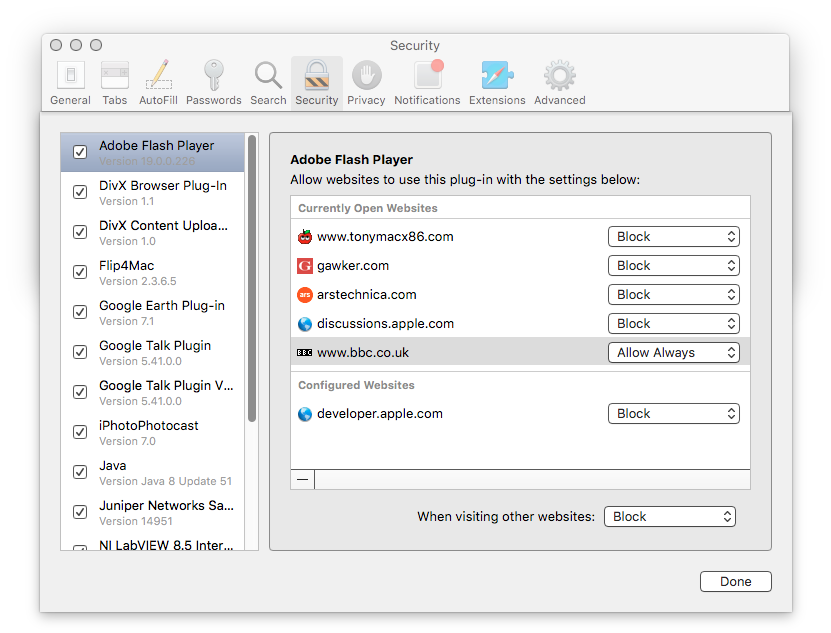
Task: Select the discussions.apple.com website name
Action: coord(385,324)
